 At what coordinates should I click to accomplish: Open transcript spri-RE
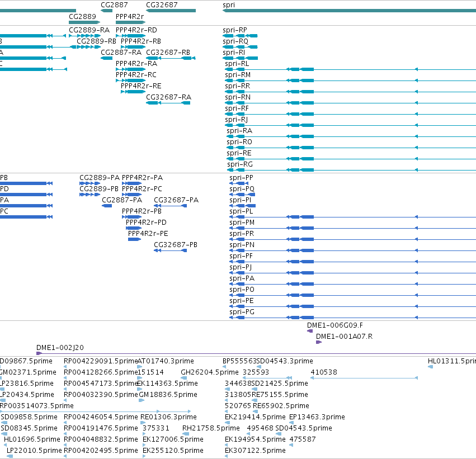239,154
